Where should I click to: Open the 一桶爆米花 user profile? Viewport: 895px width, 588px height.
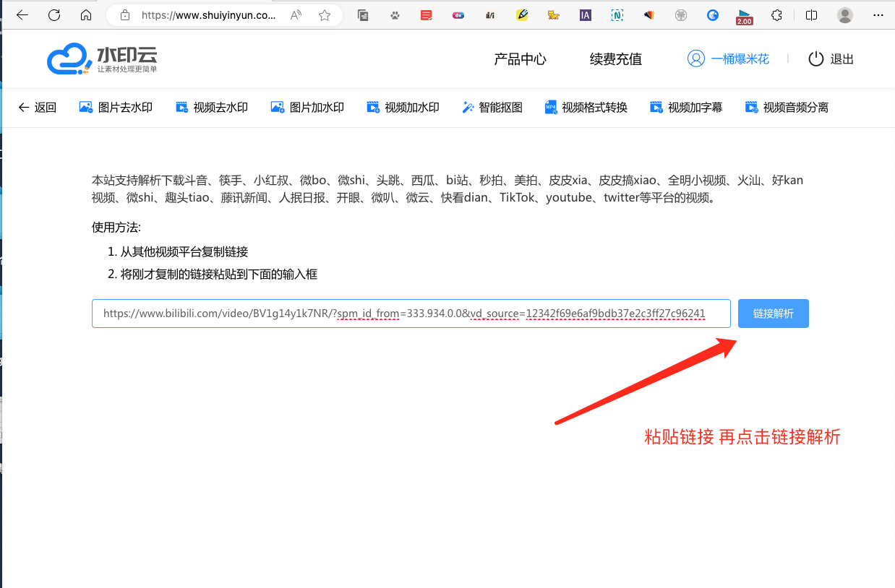click(729, 59)
